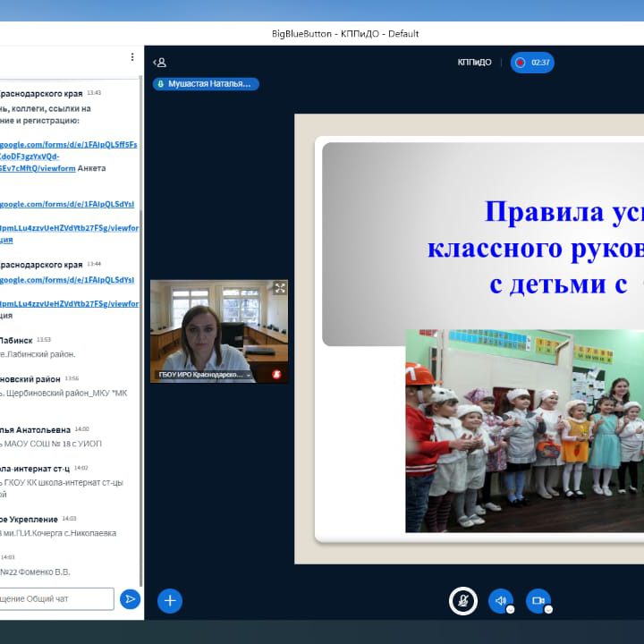Click the recording indicator showing 02:37
The width and height of the screenshot is (644, 644).
pos(532,63)
